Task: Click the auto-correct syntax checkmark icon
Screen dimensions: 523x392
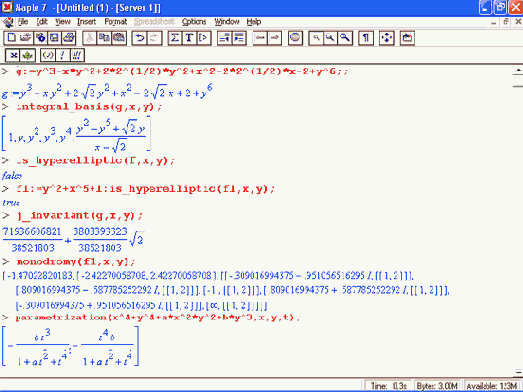Action: click(48, 55)
